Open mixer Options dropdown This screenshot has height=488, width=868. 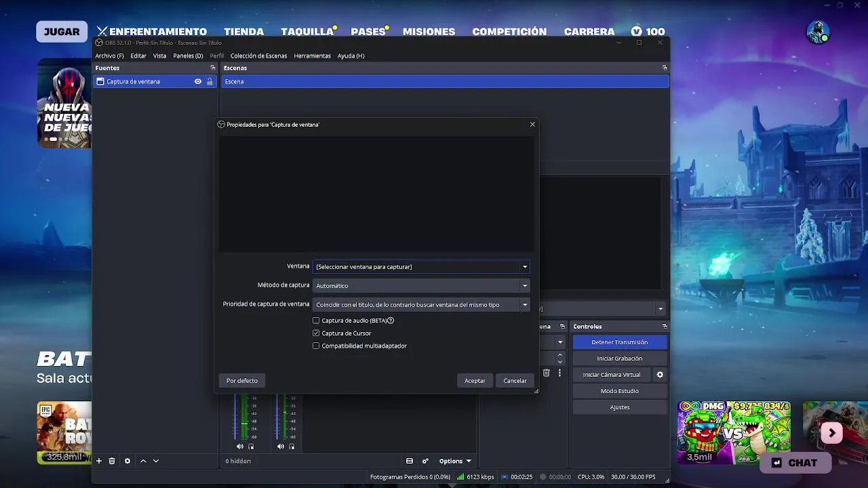455,461
